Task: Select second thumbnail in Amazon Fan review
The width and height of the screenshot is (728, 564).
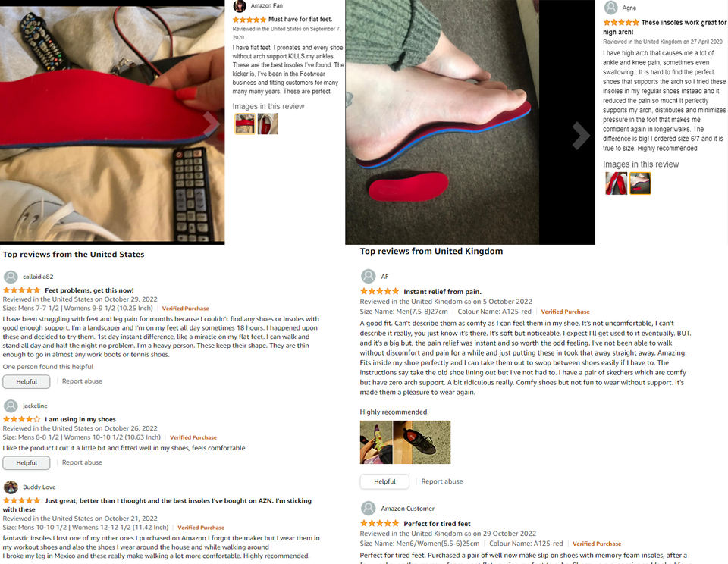Action: point(268,124)
